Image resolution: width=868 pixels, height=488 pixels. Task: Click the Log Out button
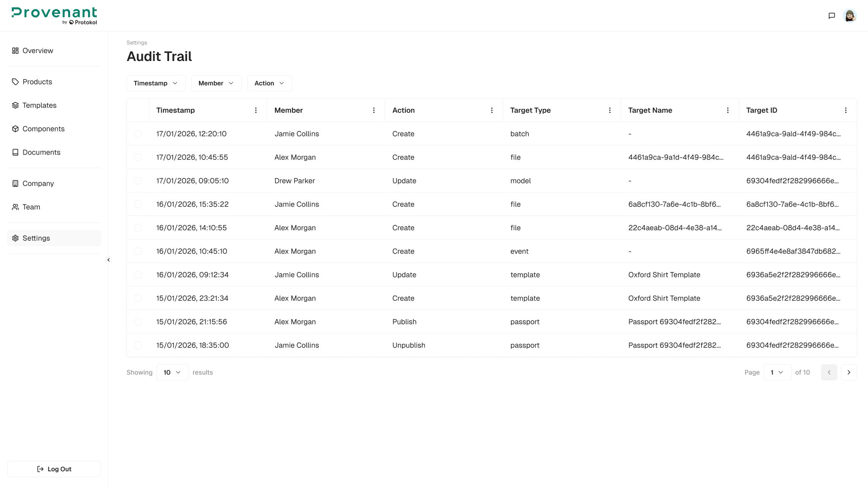[54, 469]
